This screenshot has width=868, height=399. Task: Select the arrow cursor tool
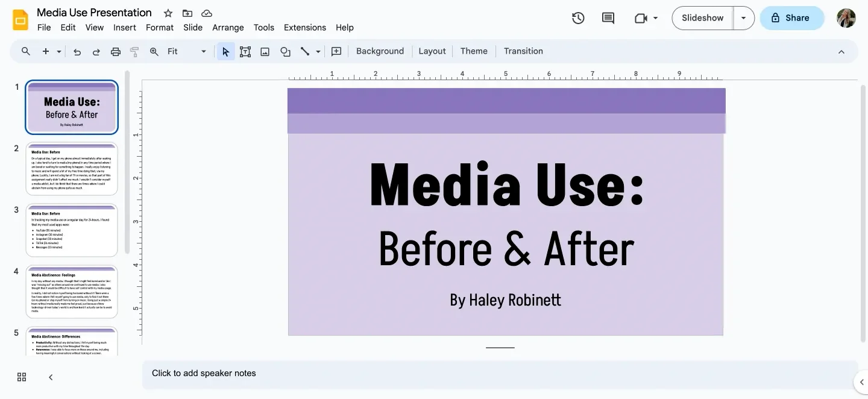click(x=225, y=51)
